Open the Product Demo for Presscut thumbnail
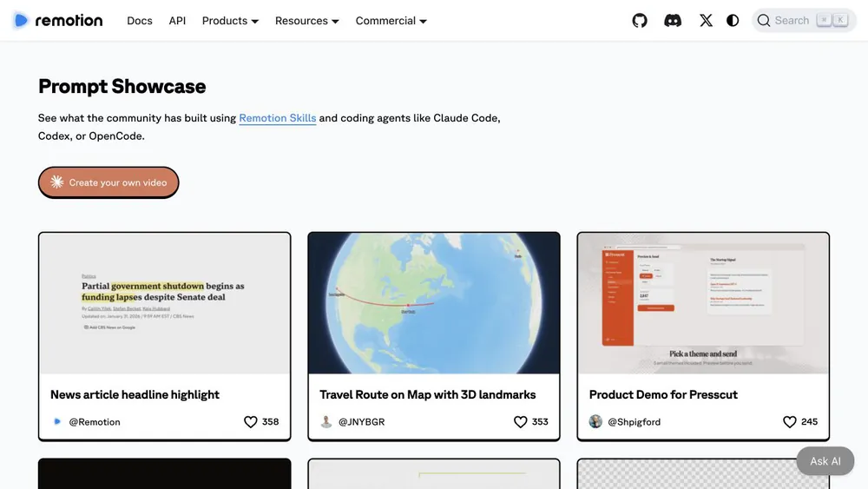Image resolution: width=868 pixels, height=489 pixels. click(703, 303)
